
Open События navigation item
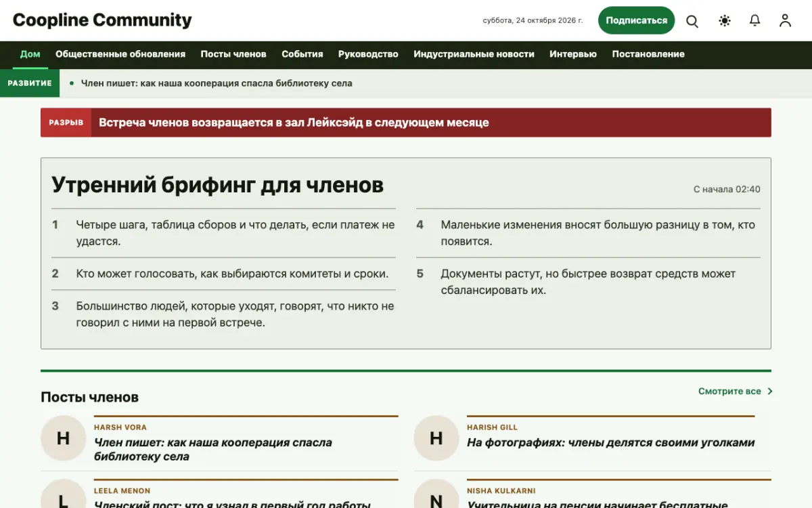click(302, 54)
